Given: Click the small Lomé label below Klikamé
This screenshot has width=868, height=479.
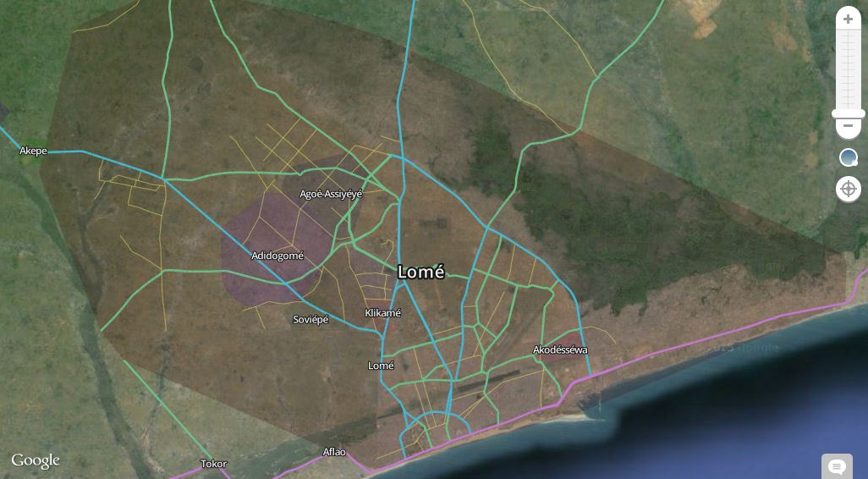Looking at the screenshot, I should pos(381,366).
